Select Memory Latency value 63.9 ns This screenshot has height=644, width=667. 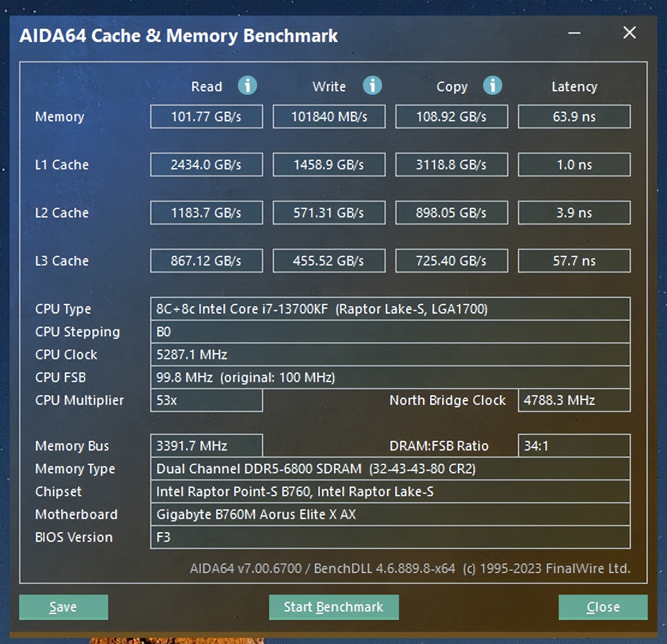(574, 117)
